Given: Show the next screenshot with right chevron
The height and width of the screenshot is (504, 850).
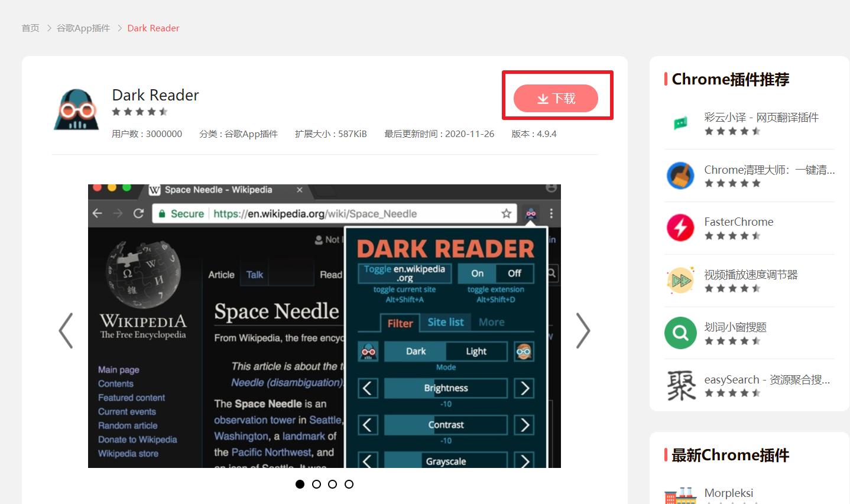Looking at the screenshot, I should 583,330.
